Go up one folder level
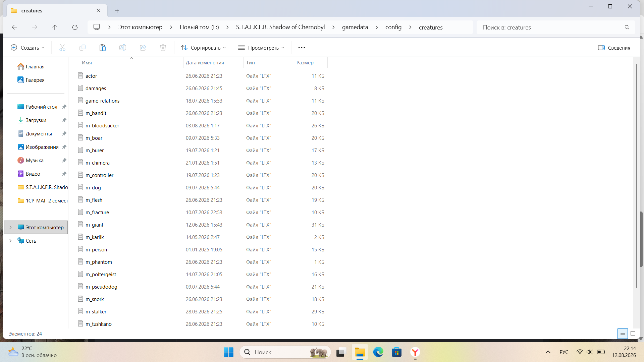This screenshot has height=362, width=644. point(55,27)
